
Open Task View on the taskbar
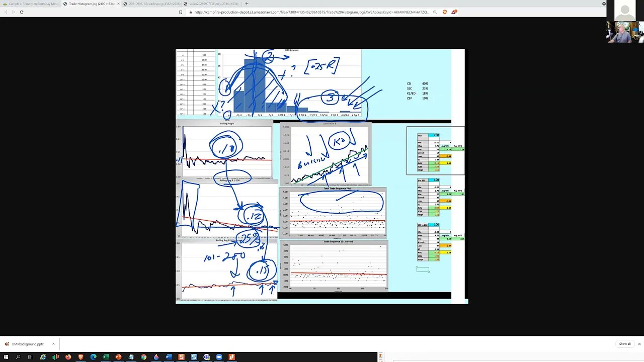pos(30,357)
